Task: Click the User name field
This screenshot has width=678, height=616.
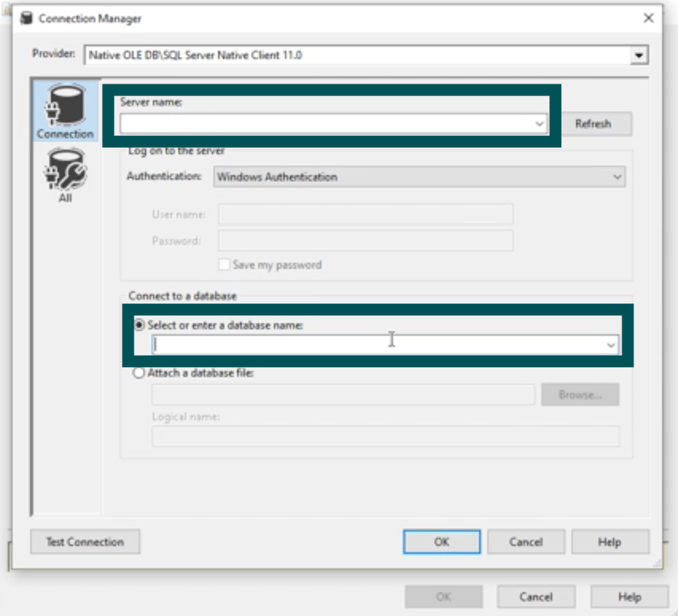Action: (366, 214)
